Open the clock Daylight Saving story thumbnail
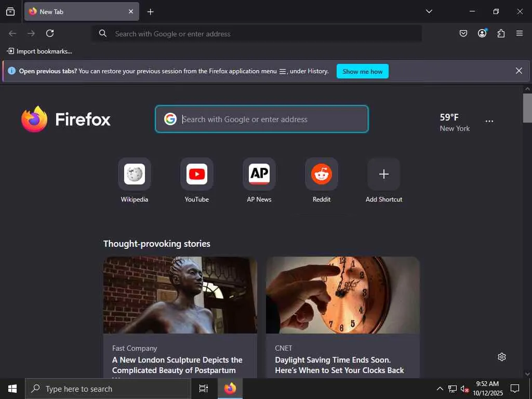 coord(343,295)
